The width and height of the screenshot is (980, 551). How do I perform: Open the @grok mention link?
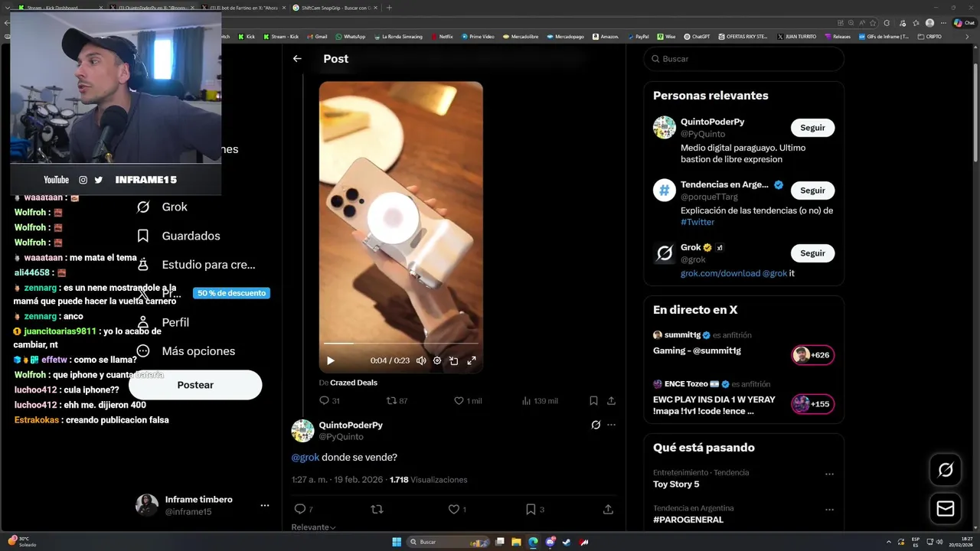(305, 457)
